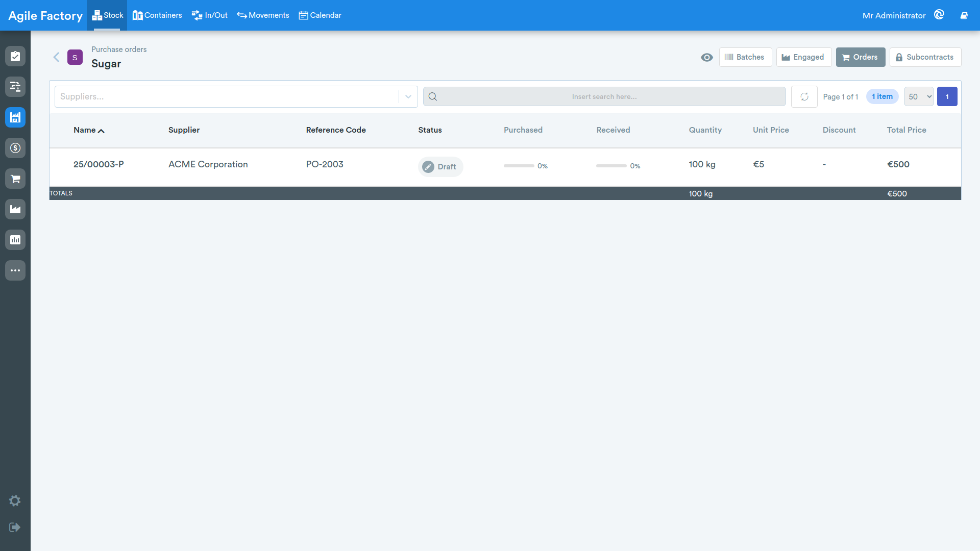This screenshot has height=551, width=980.
Task: Click the Agile Factory logo
Action: coord(45,16)
